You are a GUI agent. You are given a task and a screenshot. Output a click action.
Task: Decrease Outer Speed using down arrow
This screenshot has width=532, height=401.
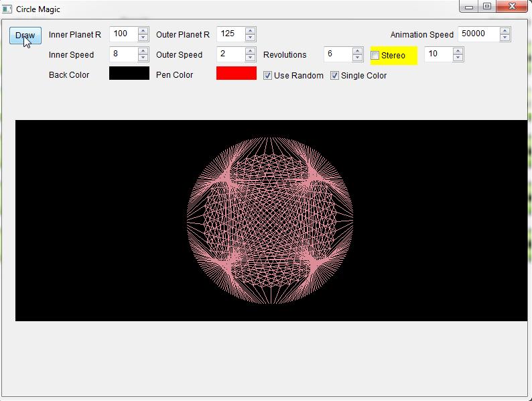[250, 58]
